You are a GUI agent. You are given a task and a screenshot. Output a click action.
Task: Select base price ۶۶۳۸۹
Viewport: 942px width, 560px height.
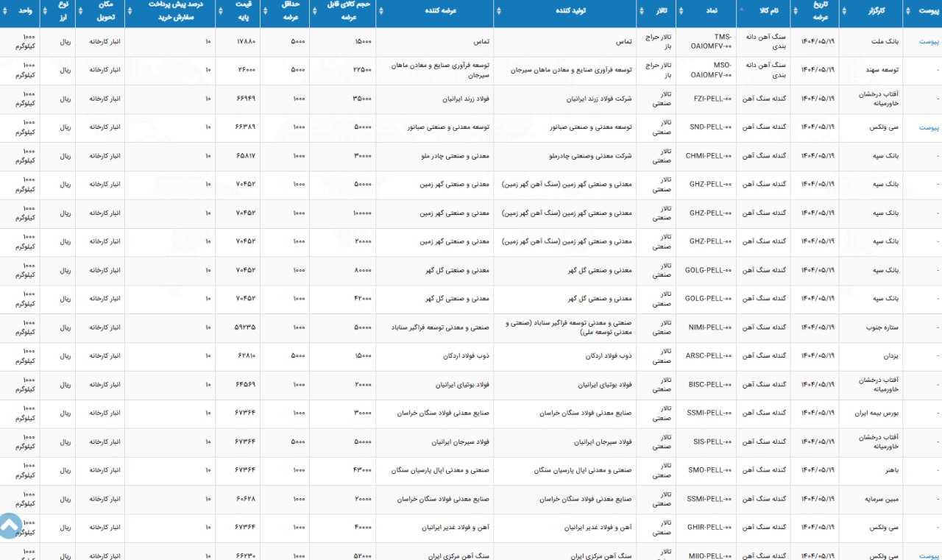[246, 127]
